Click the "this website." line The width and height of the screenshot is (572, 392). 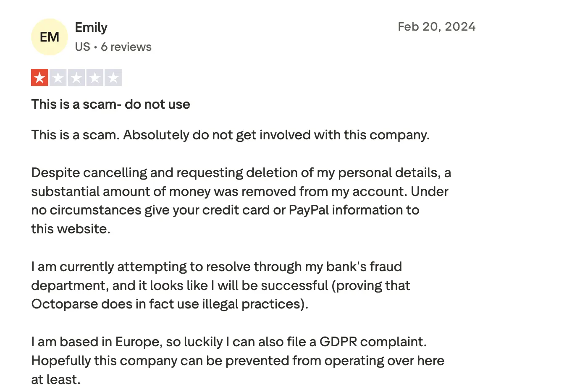[71, 229]
